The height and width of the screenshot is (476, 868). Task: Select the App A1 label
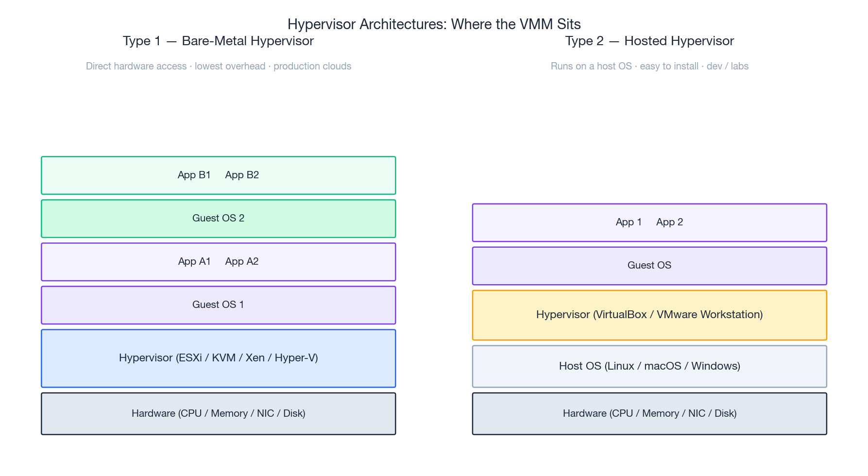click(194, 261)
